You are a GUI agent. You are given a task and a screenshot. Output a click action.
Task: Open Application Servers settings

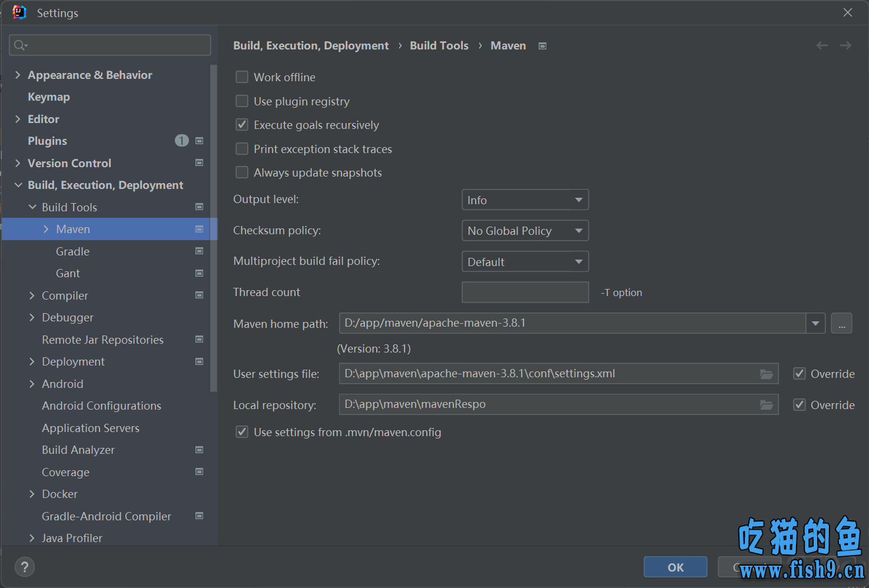click(x=91, y=428)
